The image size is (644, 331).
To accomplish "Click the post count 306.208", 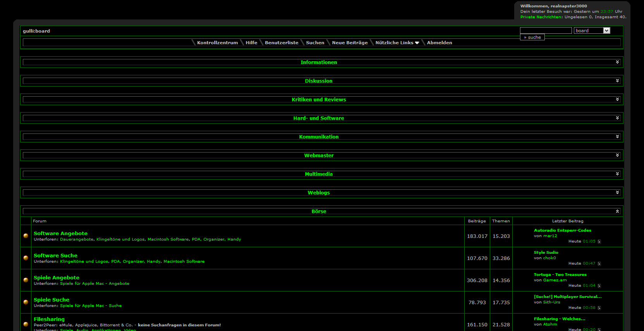I will (477, 281).
